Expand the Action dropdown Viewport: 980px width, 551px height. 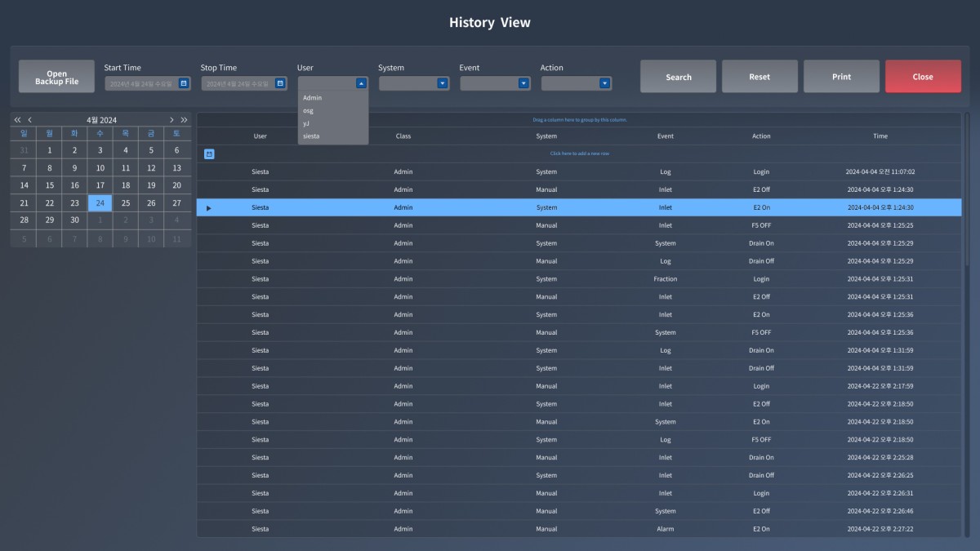click(604, 83)
